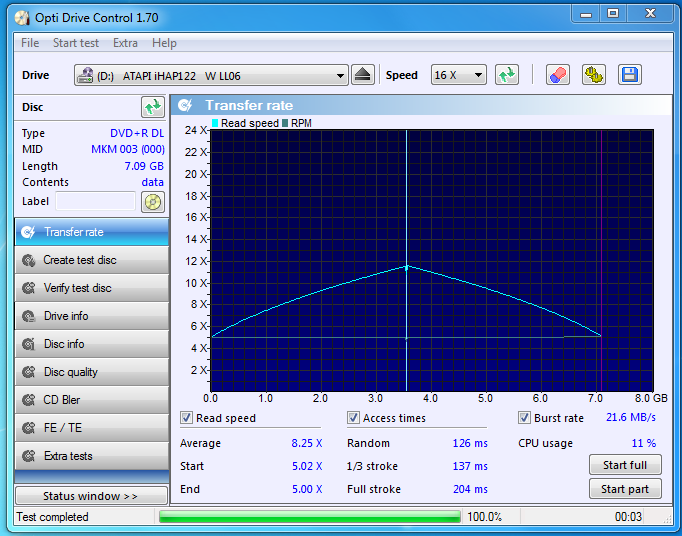The width and height of the screenshot is (682, 536).
Task: Click the Transfer rate panel header icon
Action: coord(185,105)
